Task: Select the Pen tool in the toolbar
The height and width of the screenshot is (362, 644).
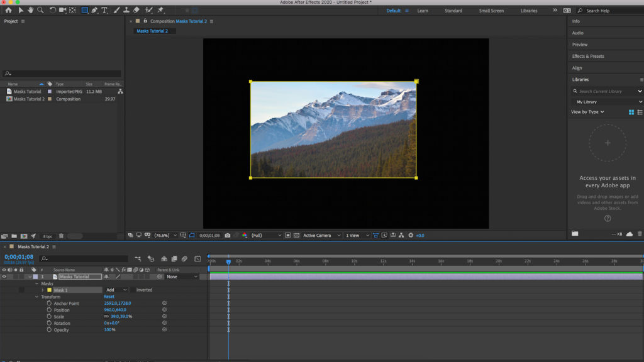Action: pyautogui.click(x=94, y=11)
